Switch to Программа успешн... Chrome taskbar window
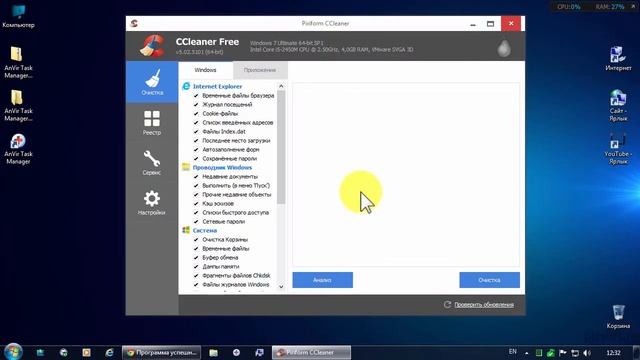 [161, 353]
